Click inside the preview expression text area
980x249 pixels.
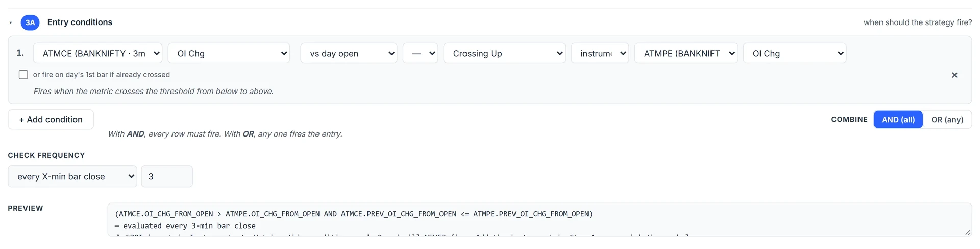540,220
